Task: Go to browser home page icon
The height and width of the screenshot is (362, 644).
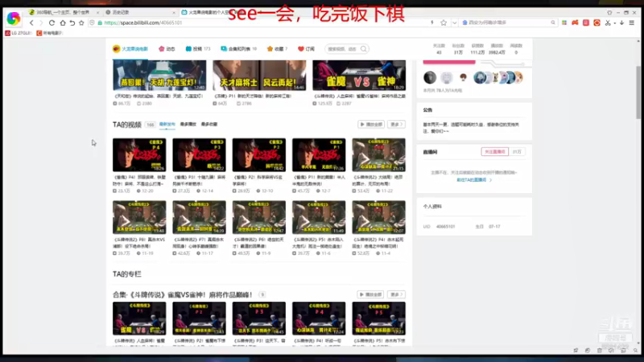Action: pyautogui.click(x=63, y=23)
